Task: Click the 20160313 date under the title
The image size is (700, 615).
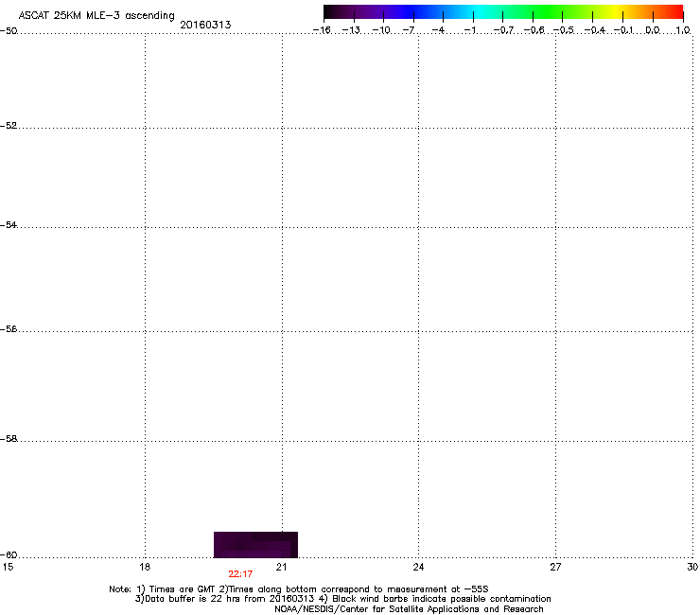Action: tap(205, 25)
